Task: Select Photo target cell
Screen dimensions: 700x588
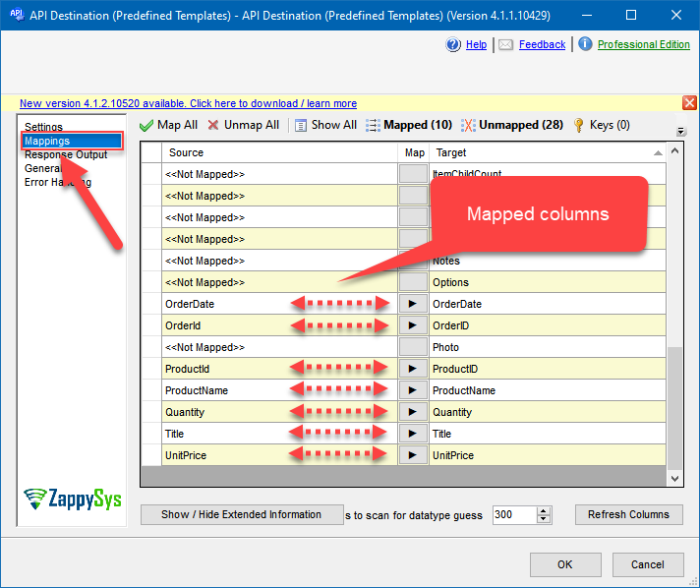Action: [548, 347]
